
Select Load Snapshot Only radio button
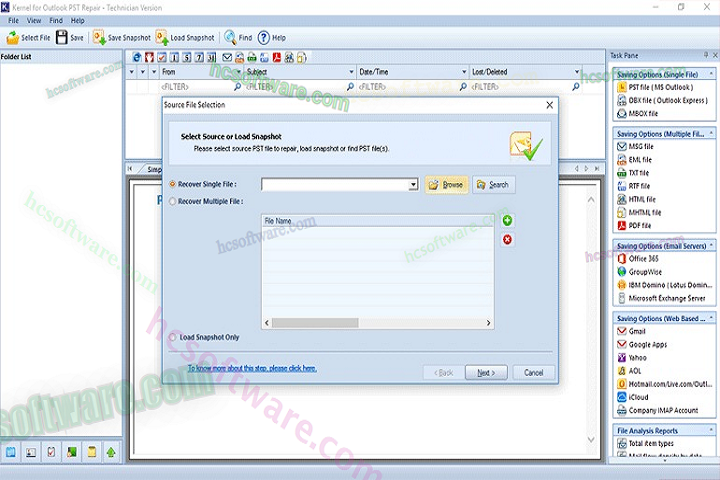coord(173,337)
